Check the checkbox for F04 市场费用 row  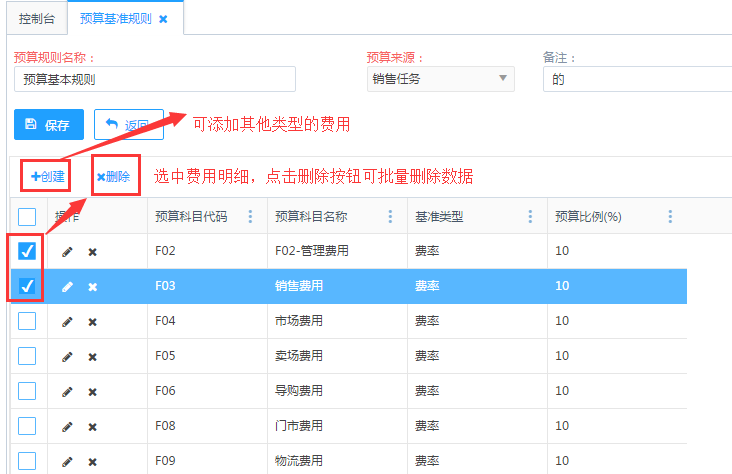click(x=27, y=321)
